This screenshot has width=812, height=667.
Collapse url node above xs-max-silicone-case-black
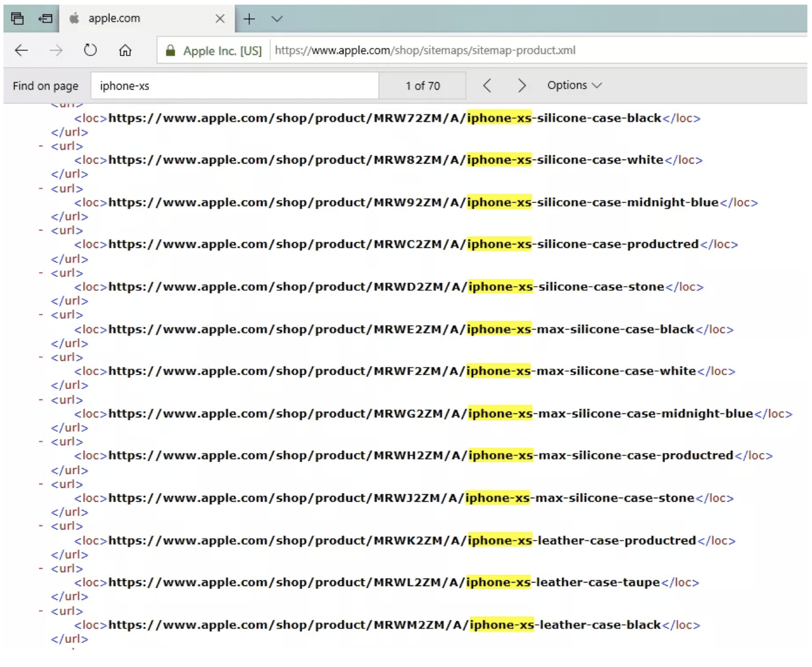click(x=40, y=315)
